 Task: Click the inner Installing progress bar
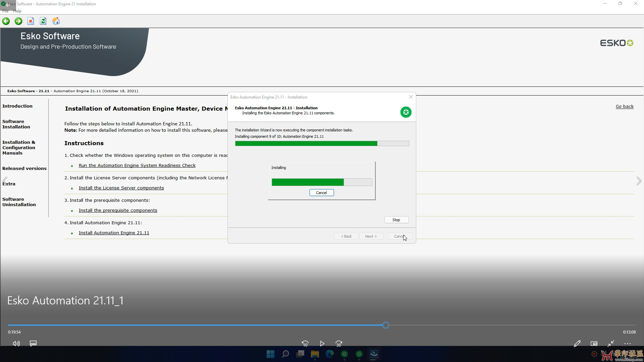click(x=322, y=182)
